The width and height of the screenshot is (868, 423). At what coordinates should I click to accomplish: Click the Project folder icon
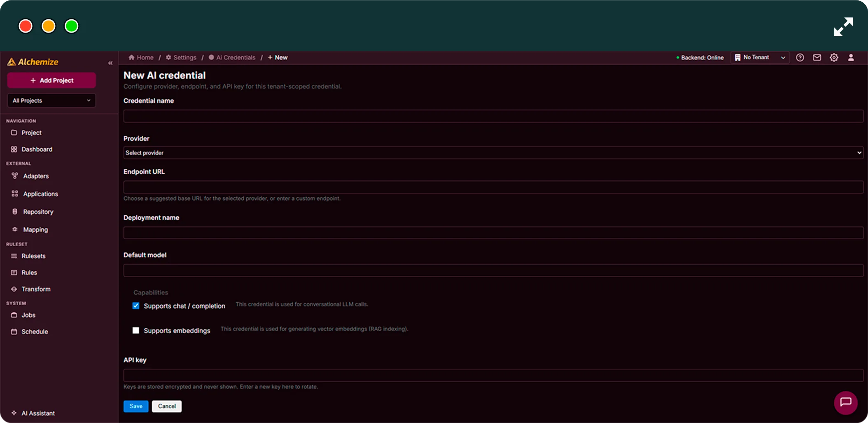point(14,133)
